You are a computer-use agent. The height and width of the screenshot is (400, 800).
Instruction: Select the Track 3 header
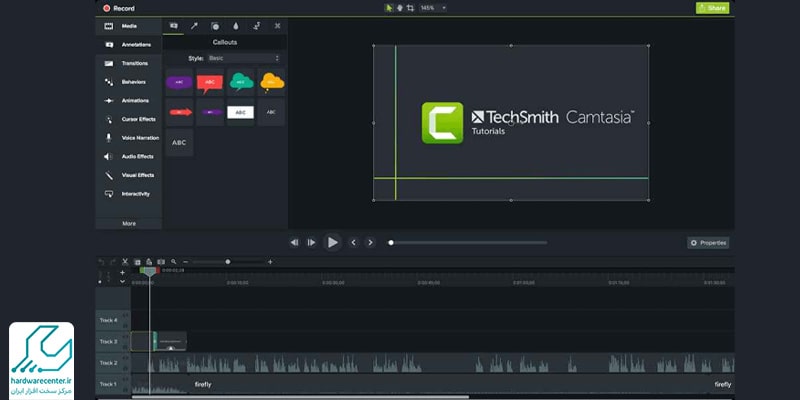coord(113,341)
